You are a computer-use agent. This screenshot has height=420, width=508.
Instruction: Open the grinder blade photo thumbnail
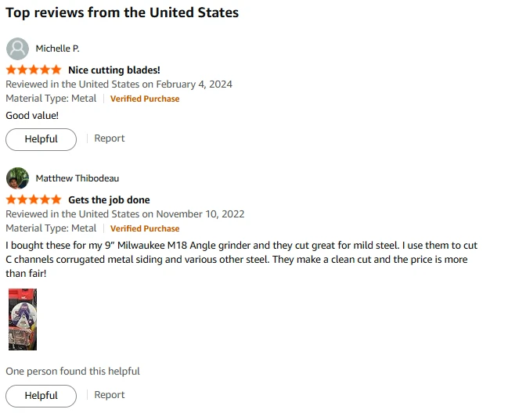click(x=23, y=319)
